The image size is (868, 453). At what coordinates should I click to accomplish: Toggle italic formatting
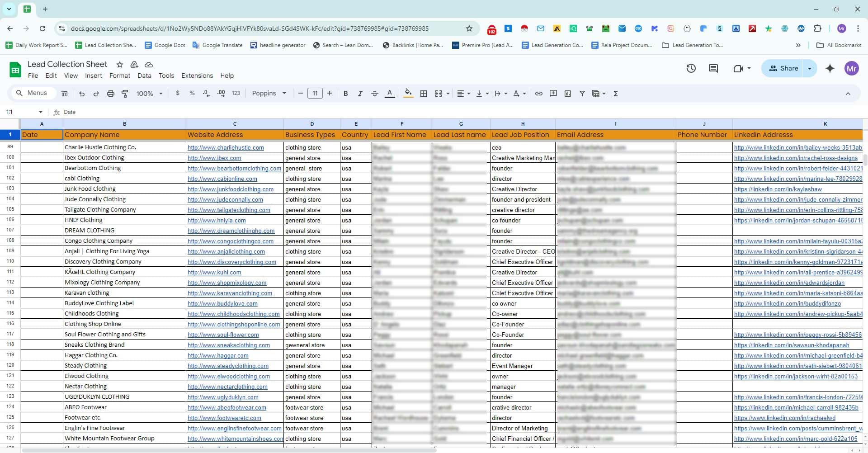click(360, 94)
